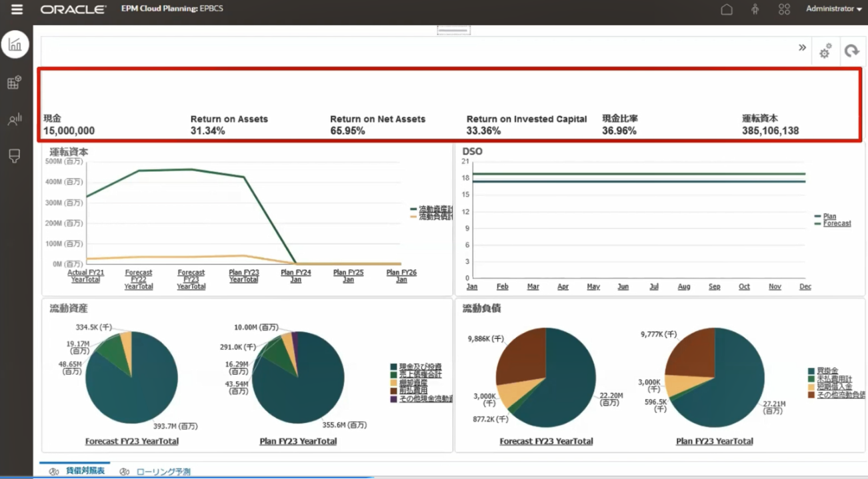This screenshot has height=479, width=868.
Task: Click the 買掛金 legend entry
Action: (x=827, y=371)
